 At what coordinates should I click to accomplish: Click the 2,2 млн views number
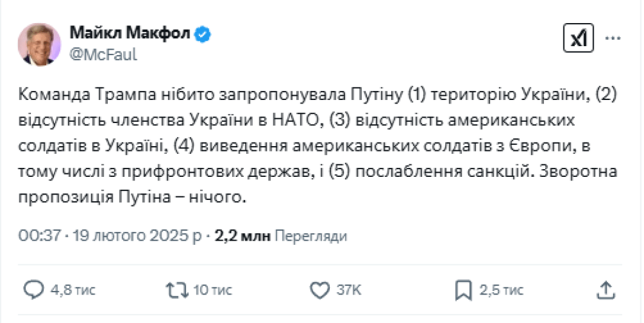(243, 236)
